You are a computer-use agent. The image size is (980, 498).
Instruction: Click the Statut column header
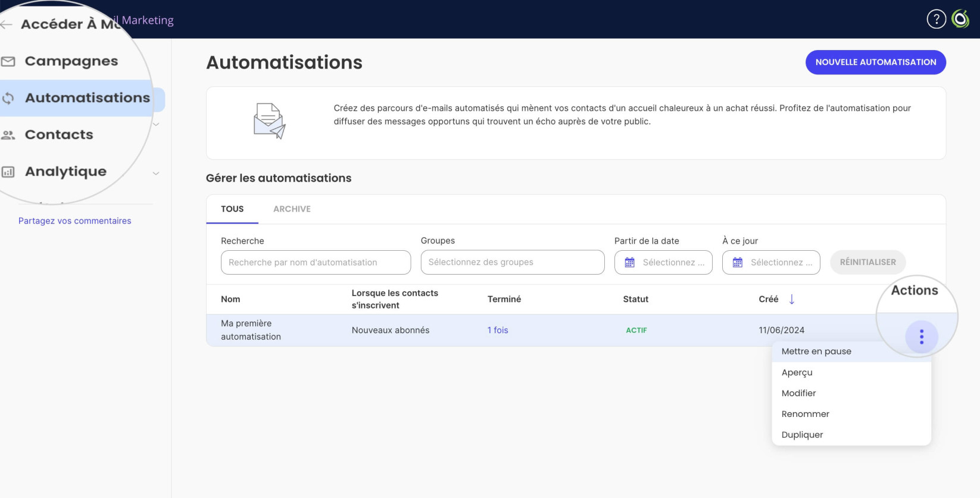coord(635,299)
